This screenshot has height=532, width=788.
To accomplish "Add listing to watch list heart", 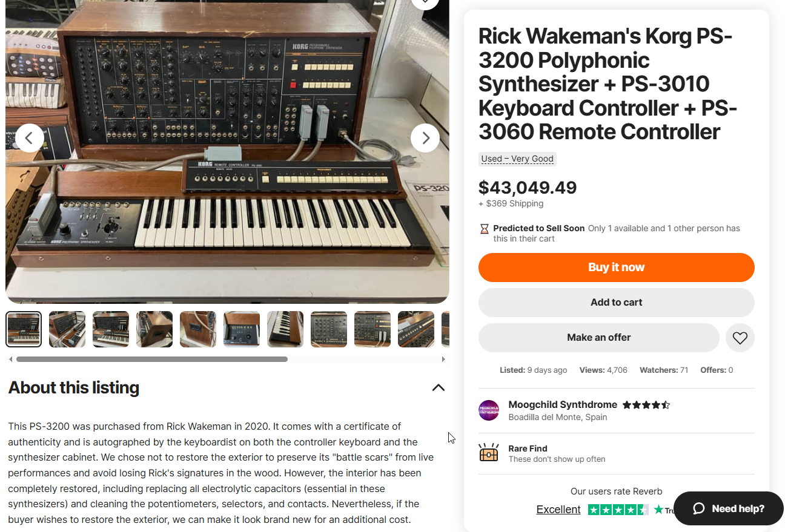I will click(x=740, y=338).
